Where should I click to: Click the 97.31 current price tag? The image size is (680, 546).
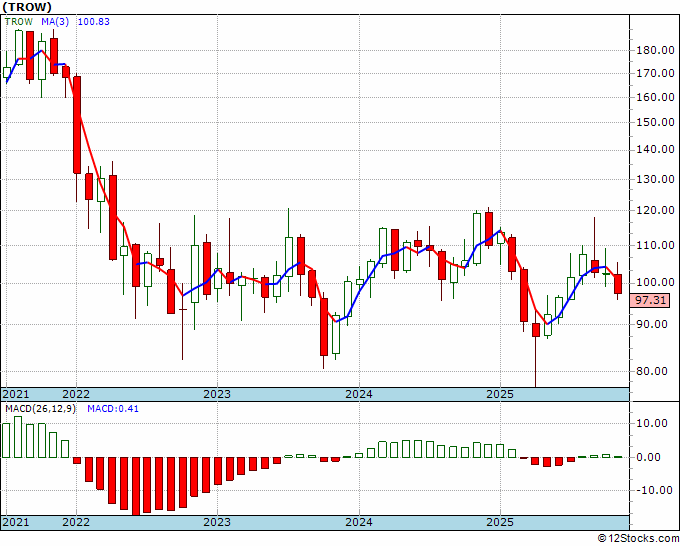click(649, 300)
